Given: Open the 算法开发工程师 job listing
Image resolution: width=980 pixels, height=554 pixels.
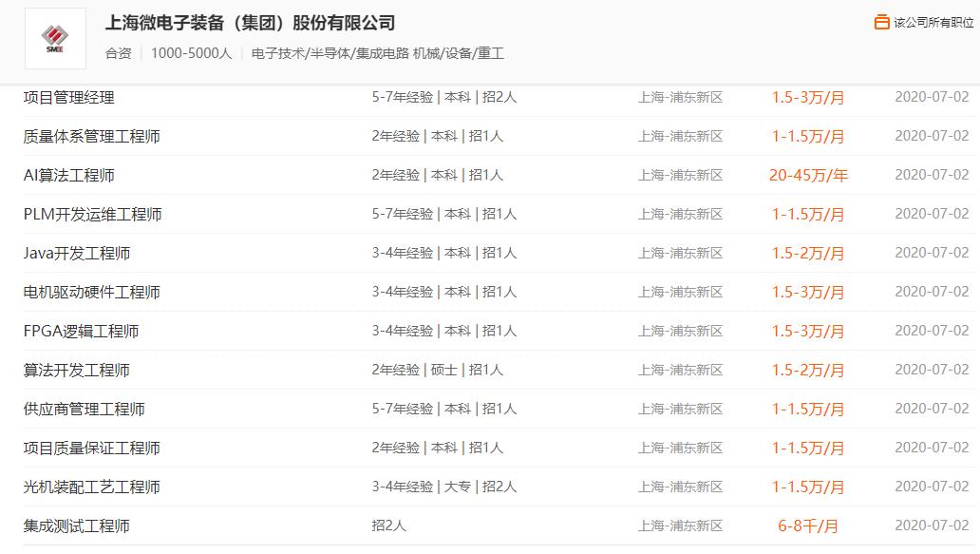Looking at the screenshot, I should coord(76,370).
